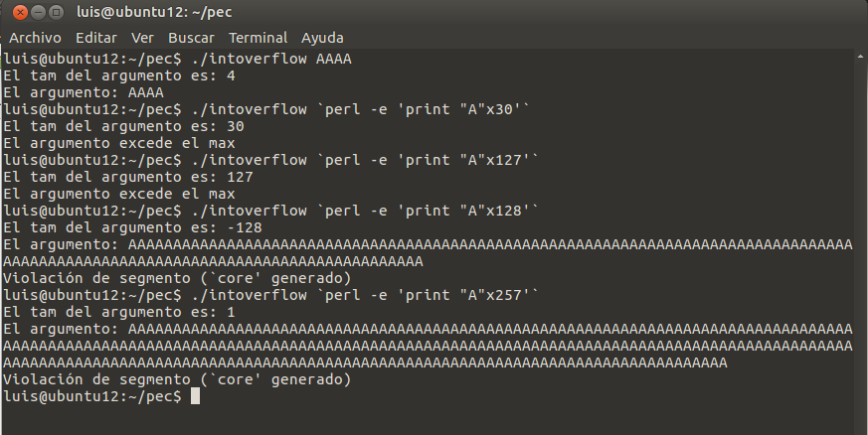Click the command line containing "A"x128
The width and height of the screenshot is (868, 435).
pos(270,211)
